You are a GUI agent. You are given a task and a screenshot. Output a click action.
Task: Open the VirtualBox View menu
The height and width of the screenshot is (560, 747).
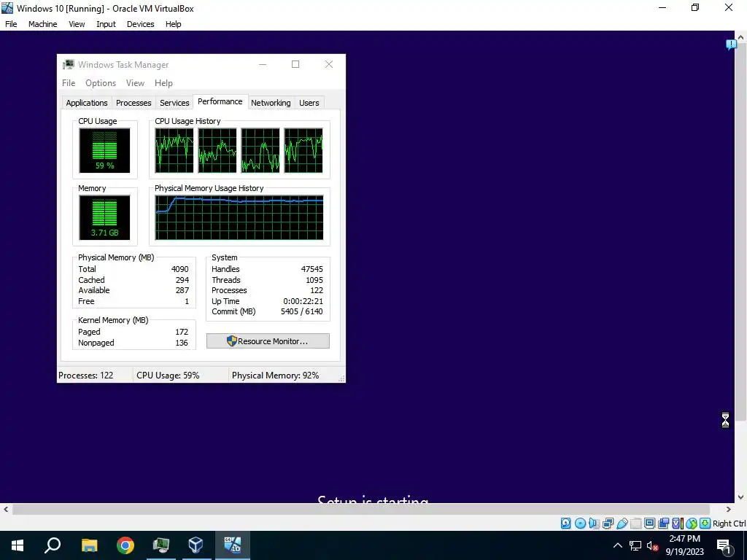coord(77,24)
